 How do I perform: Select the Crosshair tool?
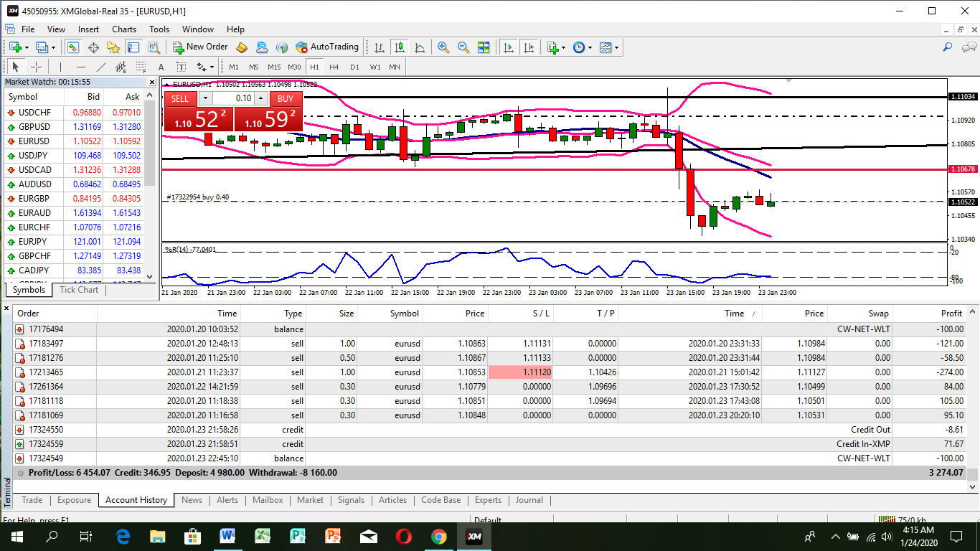pyautogui.click(x=36, y=67)
